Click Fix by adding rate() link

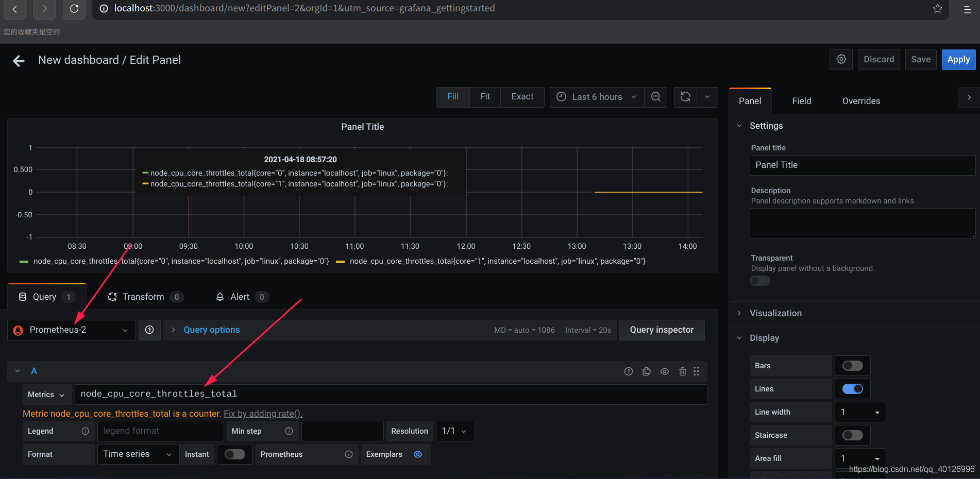click(x=263, y=414)
